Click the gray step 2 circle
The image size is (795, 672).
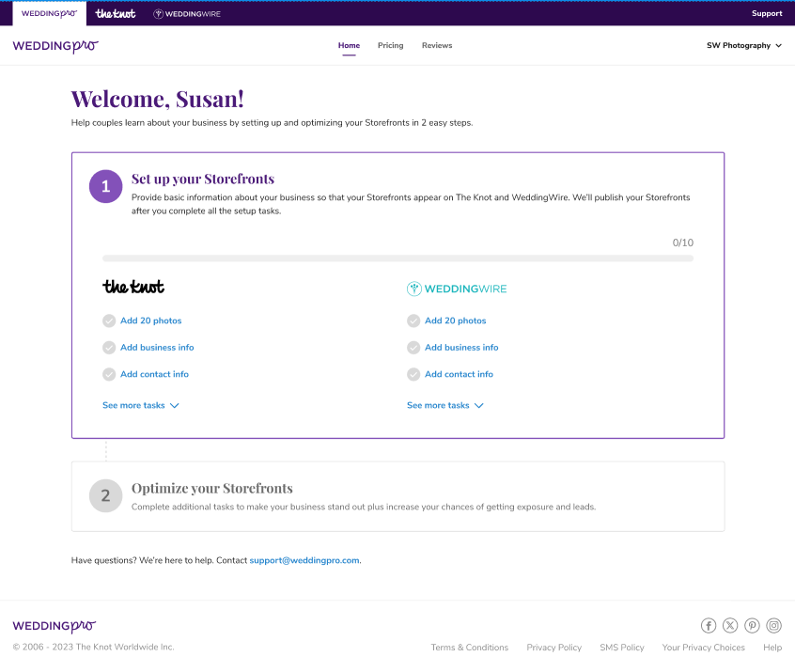tap(105, 495)
